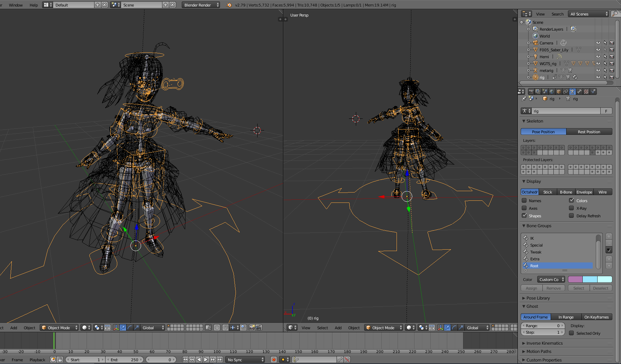
Task: Click the timeline lock time icon
Action: coord(60,360)
